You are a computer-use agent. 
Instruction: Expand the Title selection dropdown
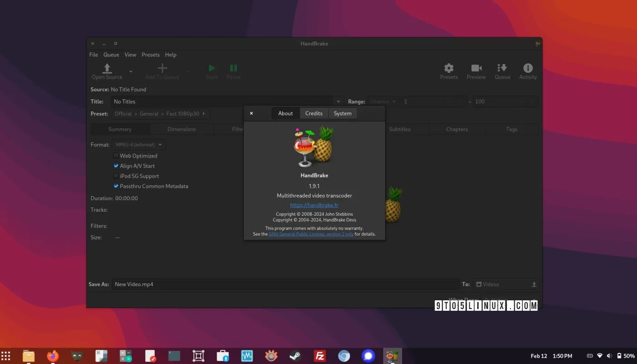point(338,101)
